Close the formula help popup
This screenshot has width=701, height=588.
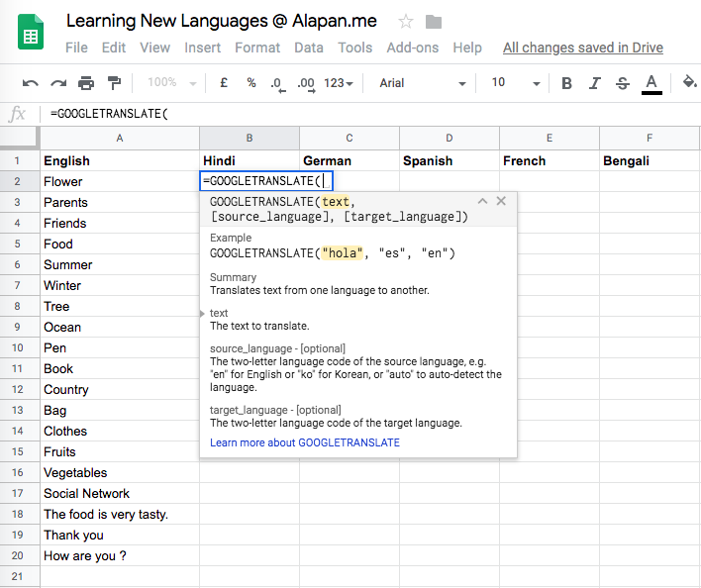pyautogui.click(x=501, y=201)
